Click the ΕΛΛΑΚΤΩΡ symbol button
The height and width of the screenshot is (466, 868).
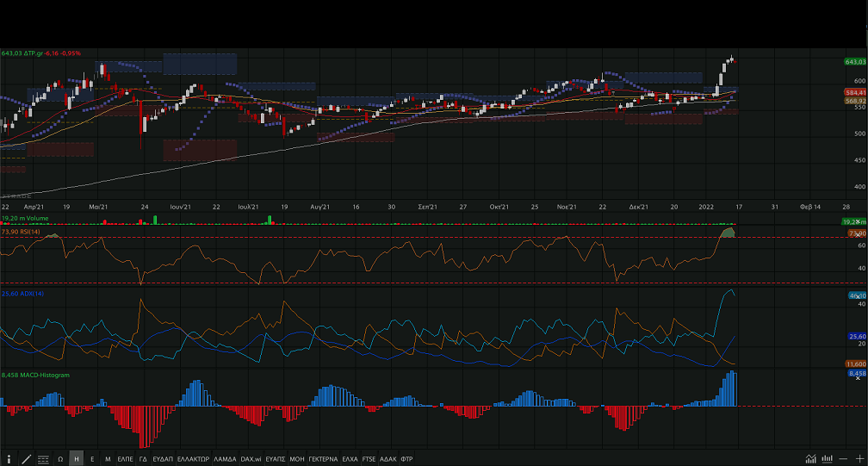[193, 459]
